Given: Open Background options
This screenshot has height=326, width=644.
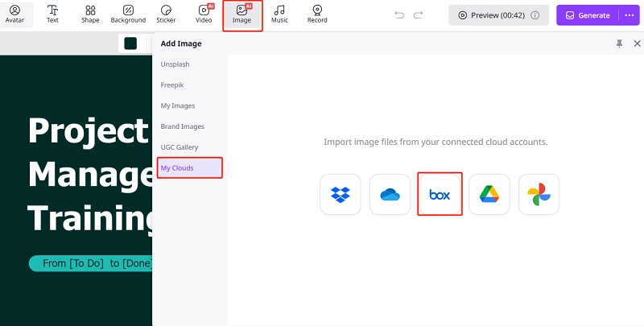Looking at the screenshot, I should point(128,14).
